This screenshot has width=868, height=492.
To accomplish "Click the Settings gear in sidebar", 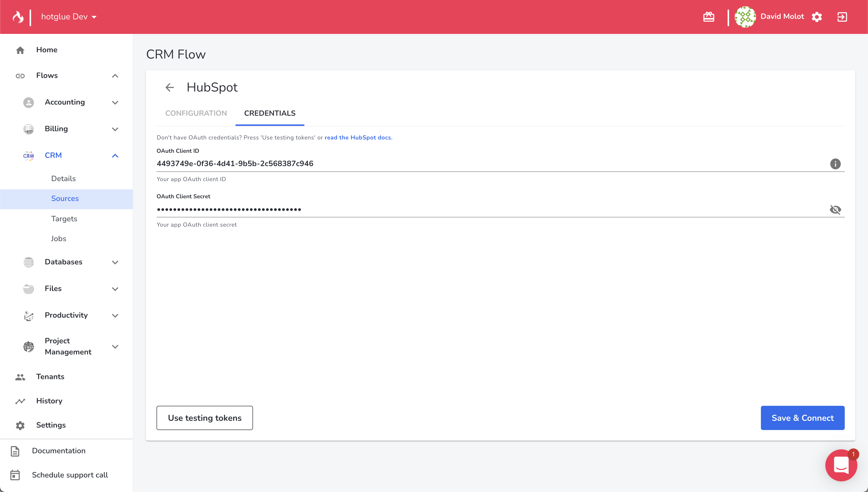I will (x=20, y=425).
